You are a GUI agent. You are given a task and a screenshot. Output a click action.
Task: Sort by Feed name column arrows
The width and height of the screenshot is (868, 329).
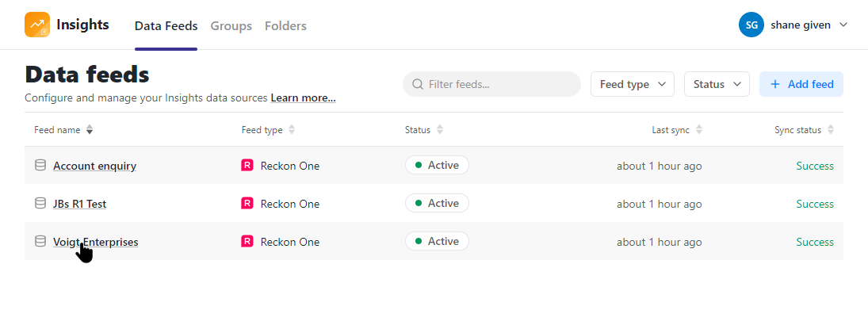pyautogui.click(x=90, y=129)
